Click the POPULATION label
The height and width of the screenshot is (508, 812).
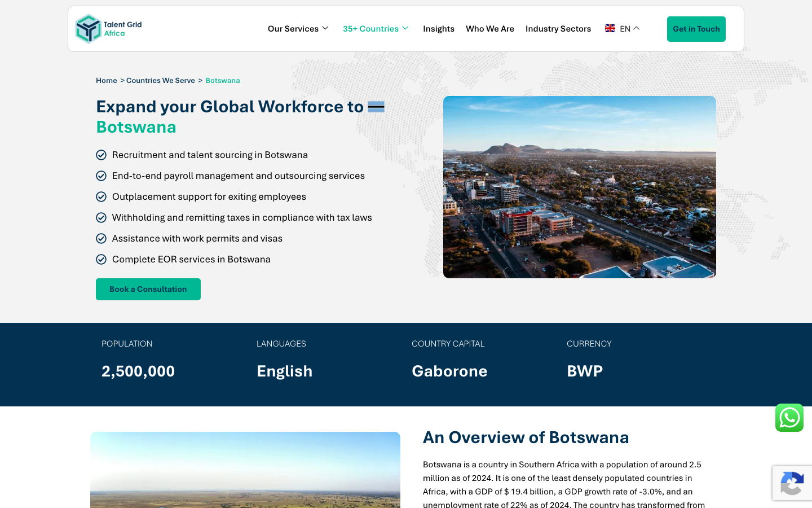(x=127, y=344)
